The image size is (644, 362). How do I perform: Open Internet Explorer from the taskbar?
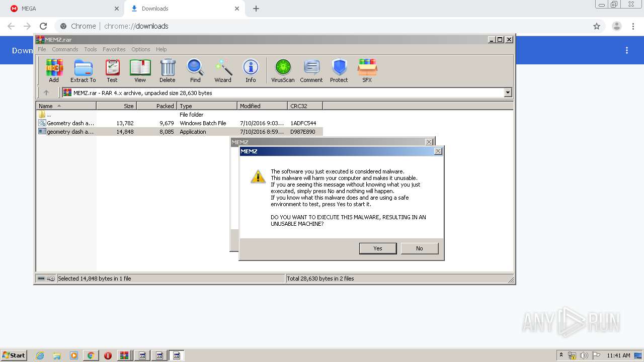click(x=40, y=355)
